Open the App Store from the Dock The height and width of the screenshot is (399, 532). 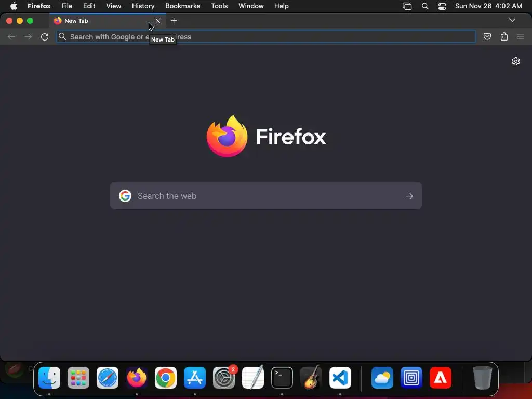(195, 378)
